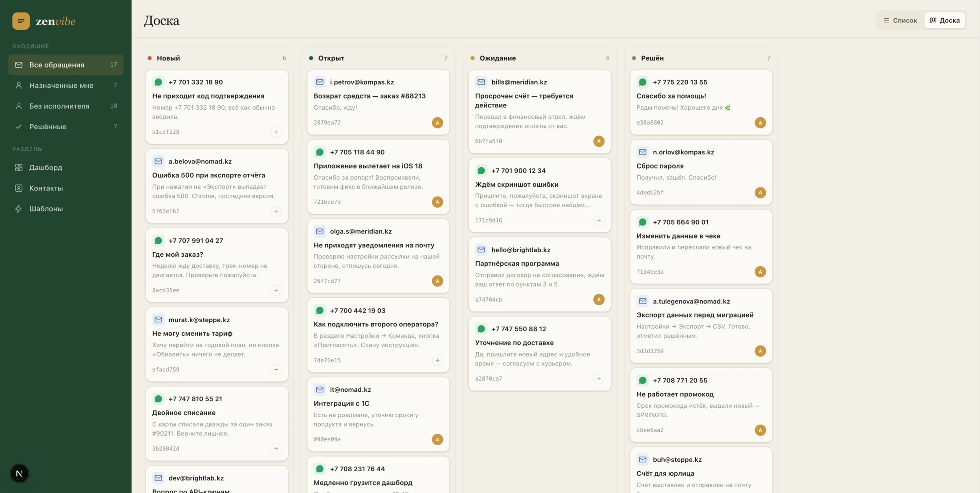Click assignee avatar on card 4dedb2bf
This screenshot has width=980, height=493.
[x=760, y=193]
